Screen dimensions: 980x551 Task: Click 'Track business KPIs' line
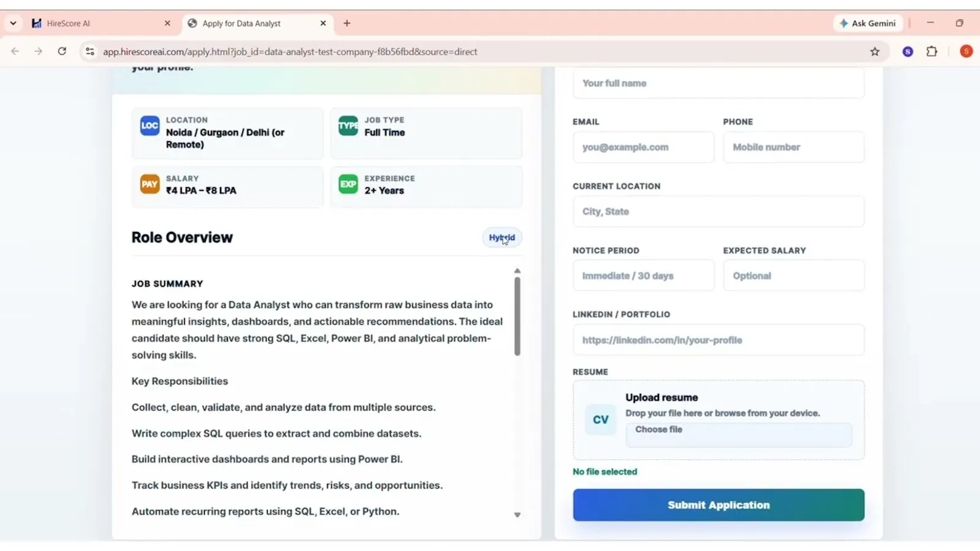click(287, 485)
